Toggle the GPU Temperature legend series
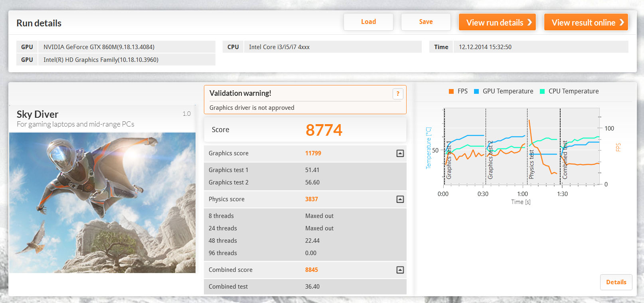 pos(504,91)
